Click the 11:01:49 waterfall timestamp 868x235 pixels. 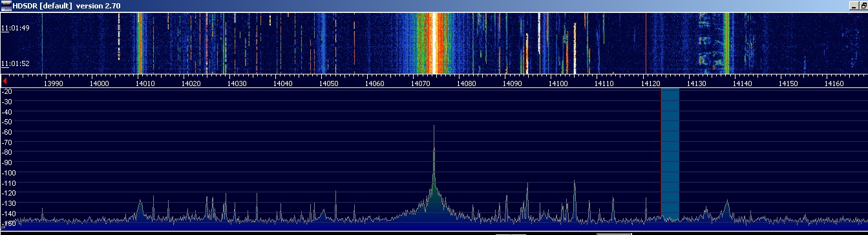click(x=16, y=28)
